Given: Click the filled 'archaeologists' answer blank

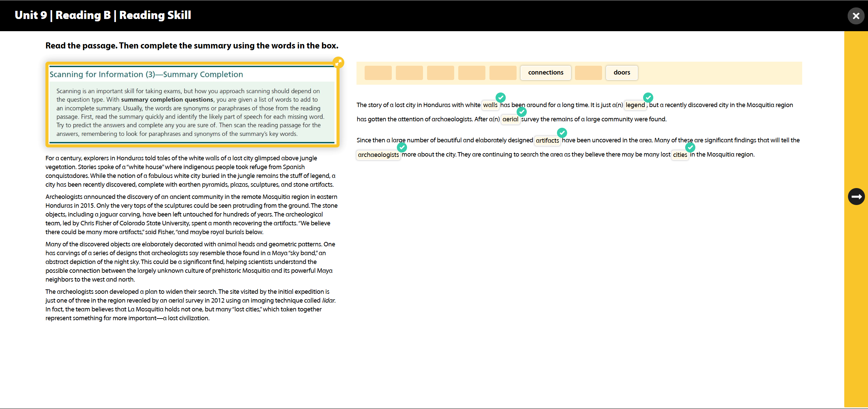Looking at the screenshot, I should click(x=378, y=155).
